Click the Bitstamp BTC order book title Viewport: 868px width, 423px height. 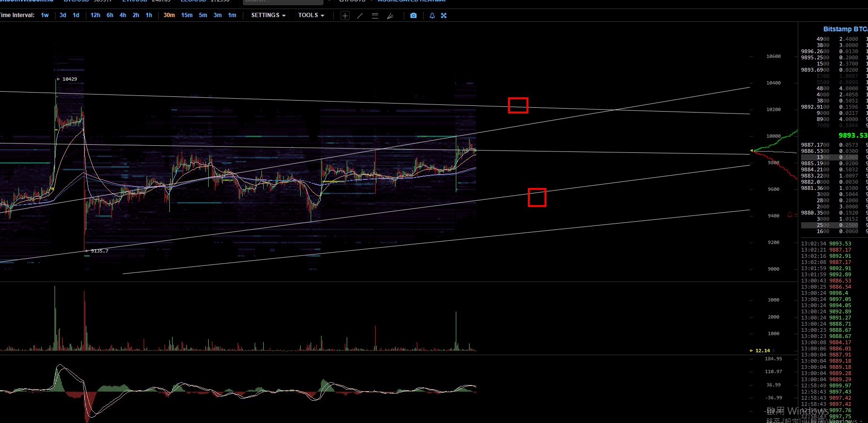click(x=845, y=29)
